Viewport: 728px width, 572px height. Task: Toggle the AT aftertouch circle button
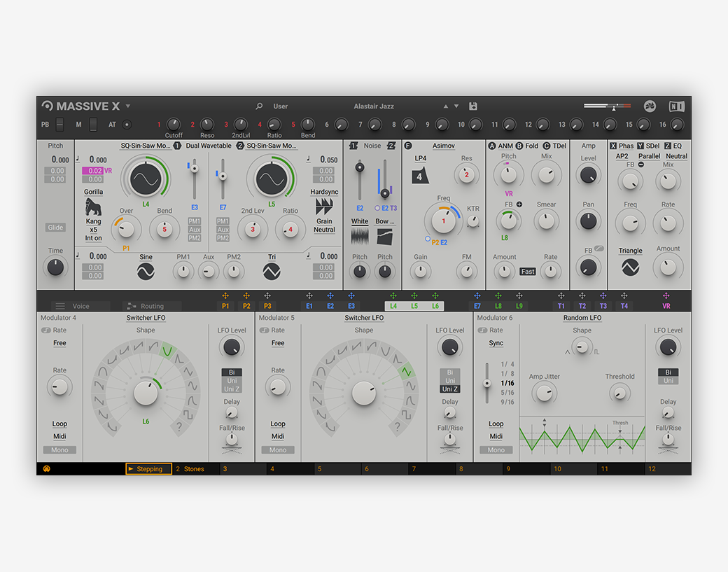[x=127, y=125]
